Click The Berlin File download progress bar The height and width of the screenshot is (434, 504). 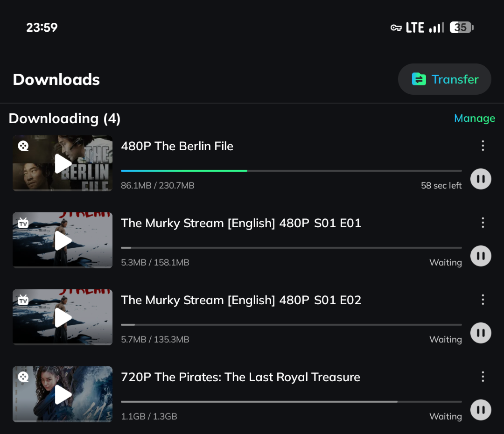(291, 171)
